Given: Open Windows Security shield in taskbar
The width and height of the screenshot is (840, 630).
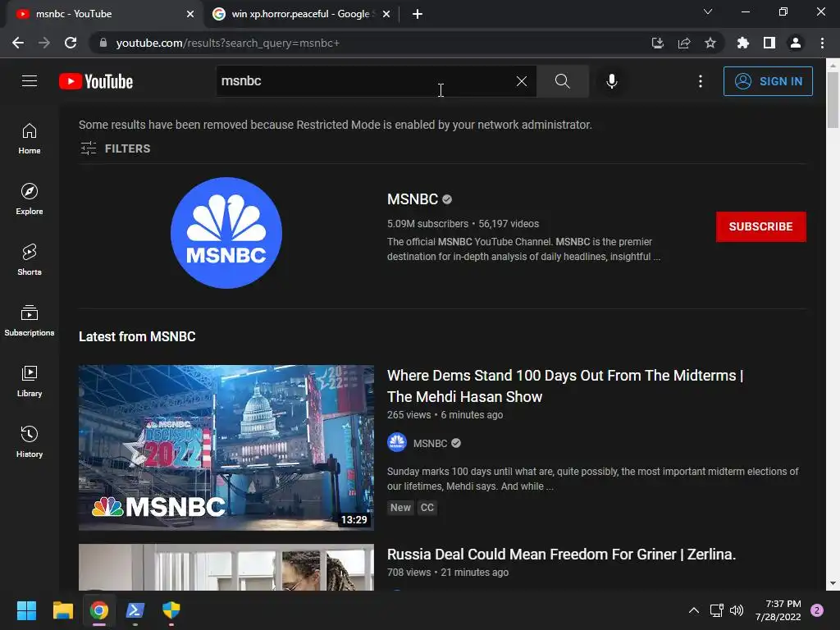Looking at the screenshot, I should point(171,610).
